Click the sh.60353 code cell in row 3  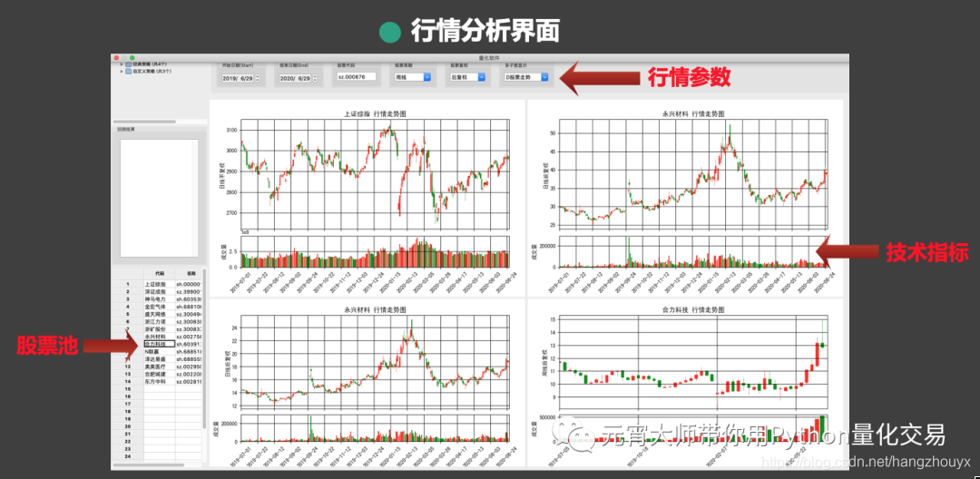[x=188, y=298]
